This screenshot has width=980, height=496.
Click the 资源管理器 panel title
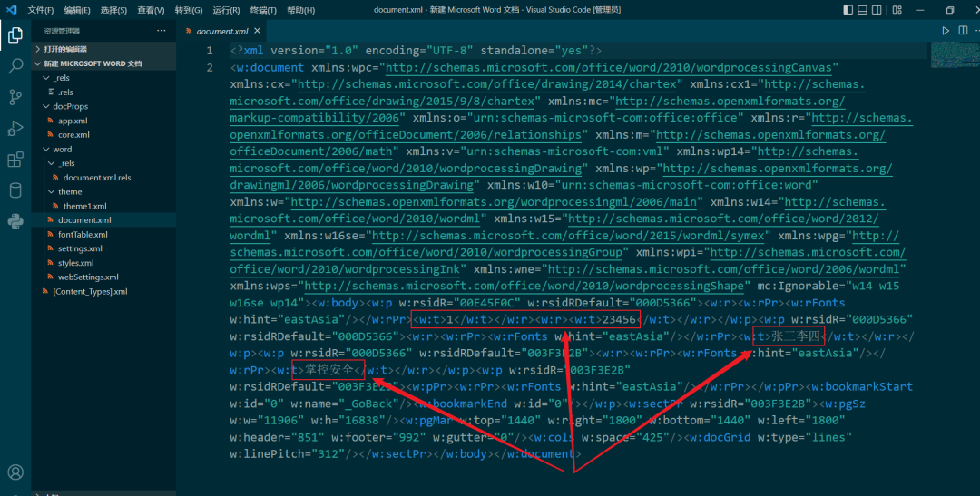point(62,31)
